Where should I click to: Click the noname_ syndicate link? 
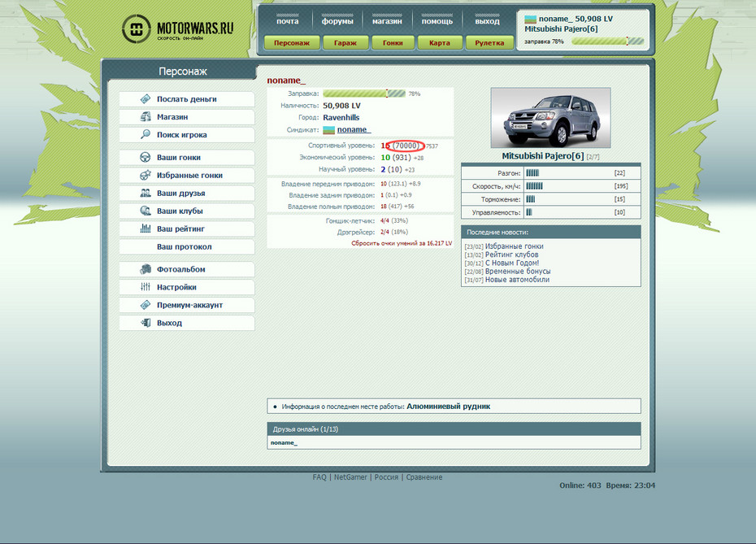pyautogui.click(x=354, y=130)
